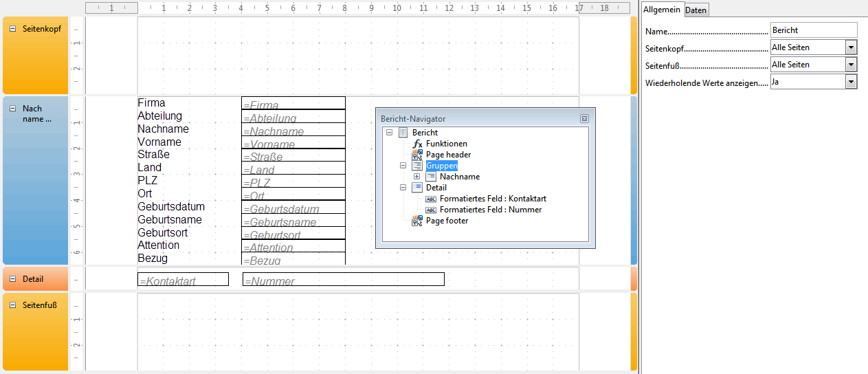Screen dimensions: 868x374
Task: Select the Bericht report icon in navigator
Action: coord(403,133)
